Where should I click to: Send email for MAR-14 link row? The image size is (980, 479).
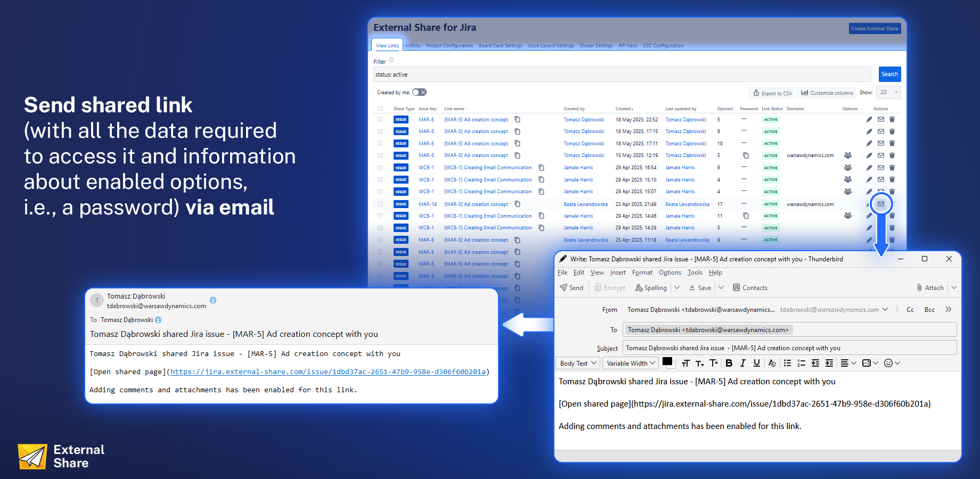tap(881, 204)
